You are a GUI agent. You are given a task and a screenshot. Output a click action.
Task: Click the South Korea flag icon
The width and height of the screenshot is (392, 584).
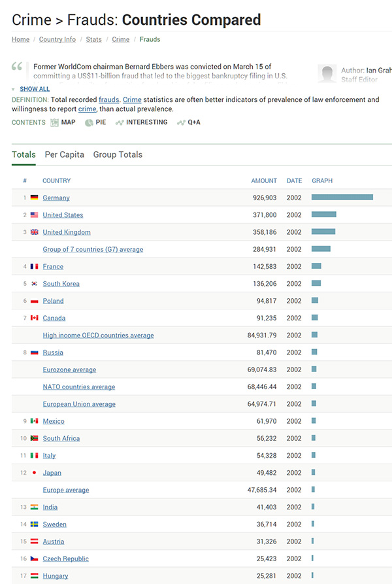[x=35, y=284]
